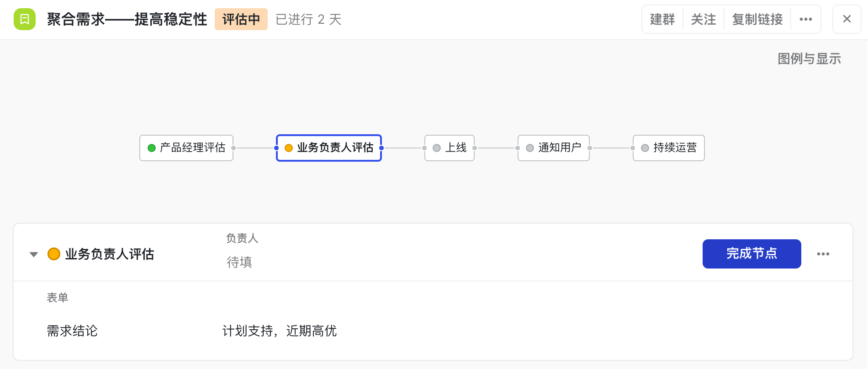868x369 pixels.
Task: Click the green requirement type icon
Action: coord(25,19)
